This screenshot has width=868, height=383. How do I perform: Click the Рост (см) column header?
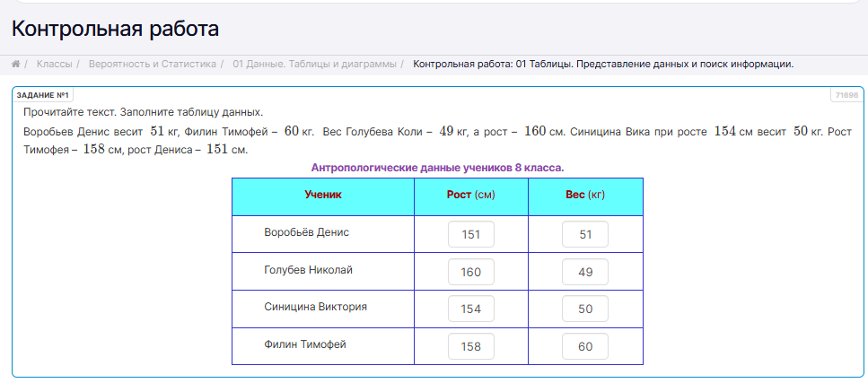click(471, 196)
